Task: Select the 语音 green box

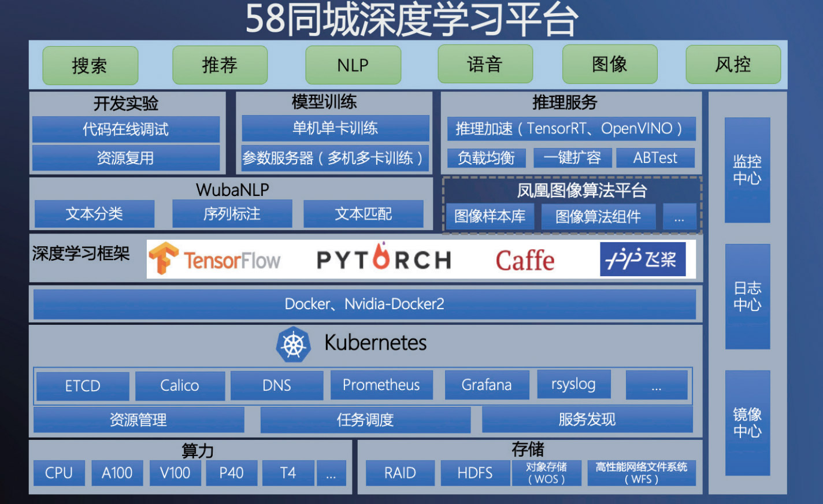Action: [485, 64]
